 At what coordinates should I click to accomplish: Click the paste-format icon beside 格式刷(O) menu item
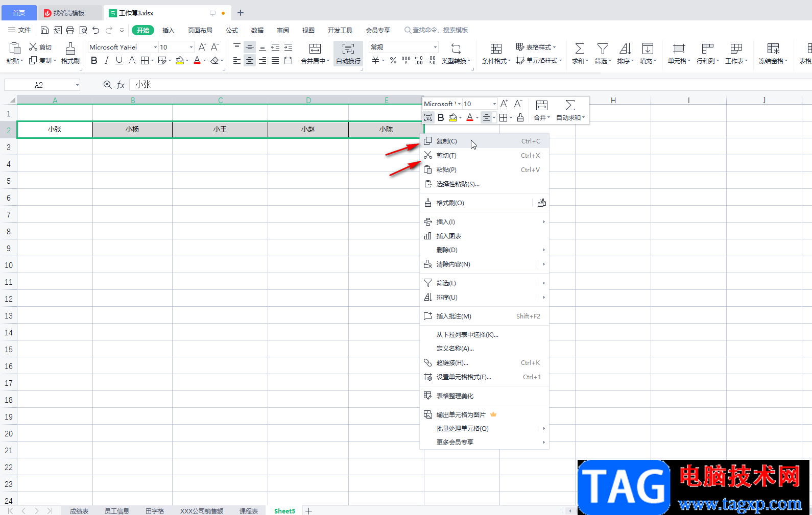pos(542,203)
